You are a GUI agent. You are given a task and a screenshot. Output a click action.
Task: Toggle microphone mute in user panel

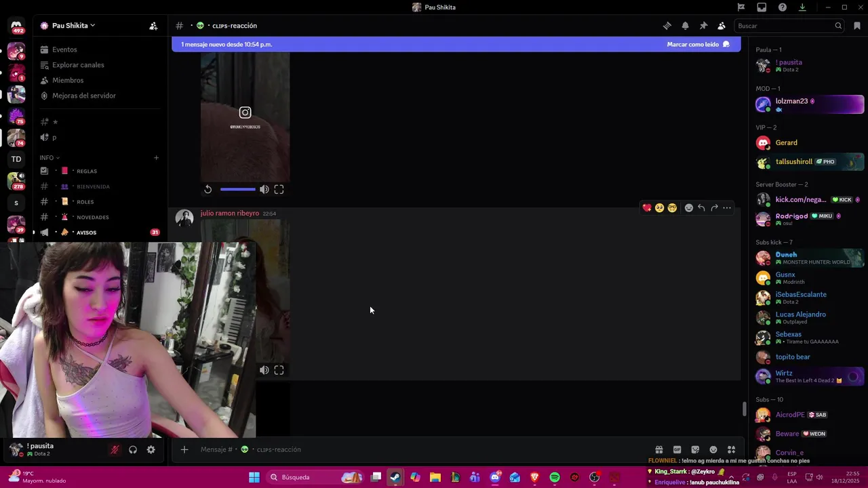(x=115, y=449)
